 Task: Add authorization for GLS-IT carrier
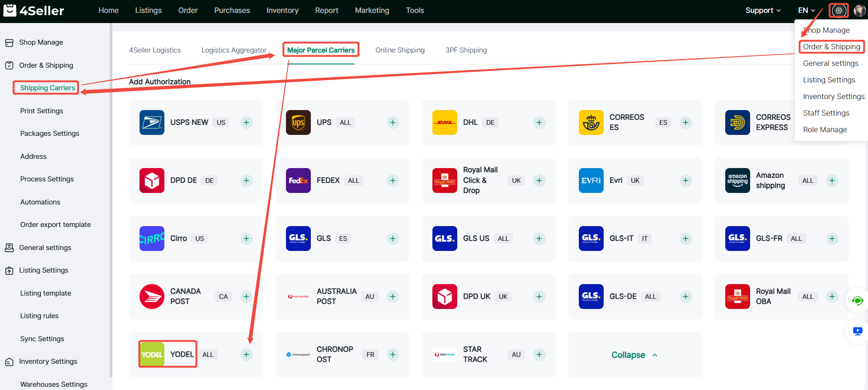click(686, 239)
